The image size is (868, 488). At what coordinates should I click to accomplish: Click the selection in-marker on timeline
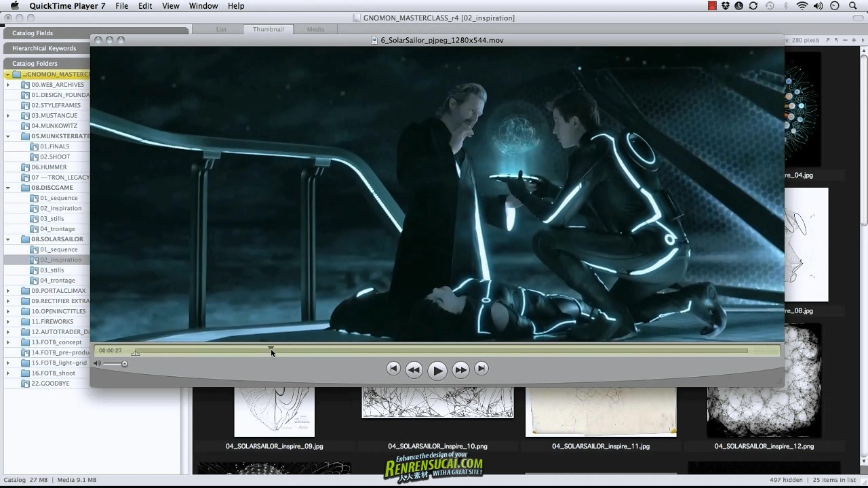pyautogui.click(x=136, y=353)
